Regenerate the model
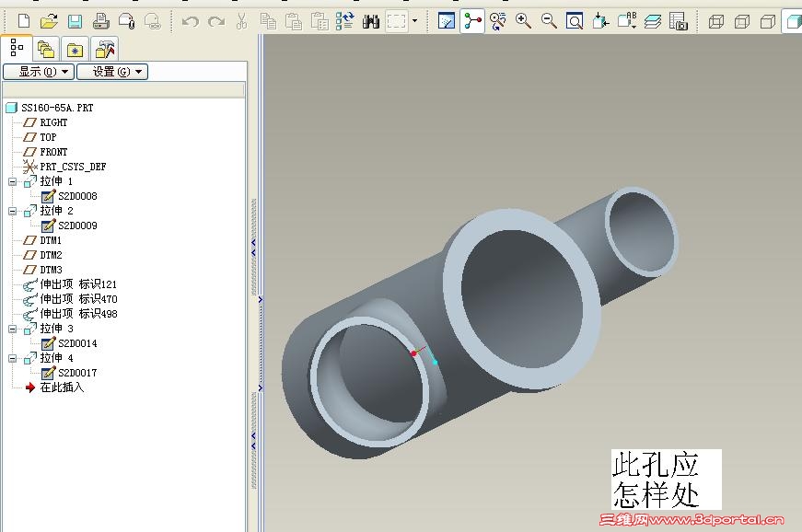The image size is (802, 532). [344, 21]
